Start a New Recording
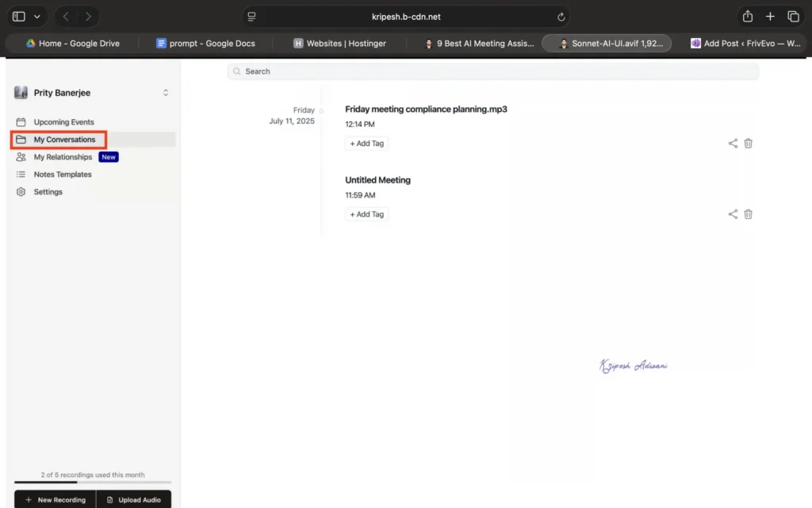 point(55,499)
